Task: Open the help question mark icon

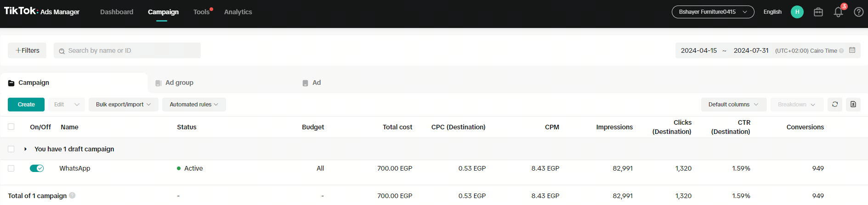Action: coord(858,12)
